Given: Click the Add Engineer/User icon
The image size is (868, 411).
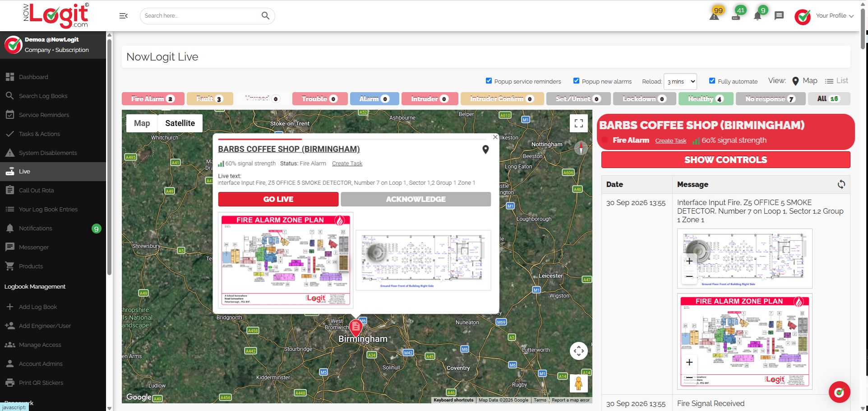Looking at the screenshot, I should [x=10, y=326].
